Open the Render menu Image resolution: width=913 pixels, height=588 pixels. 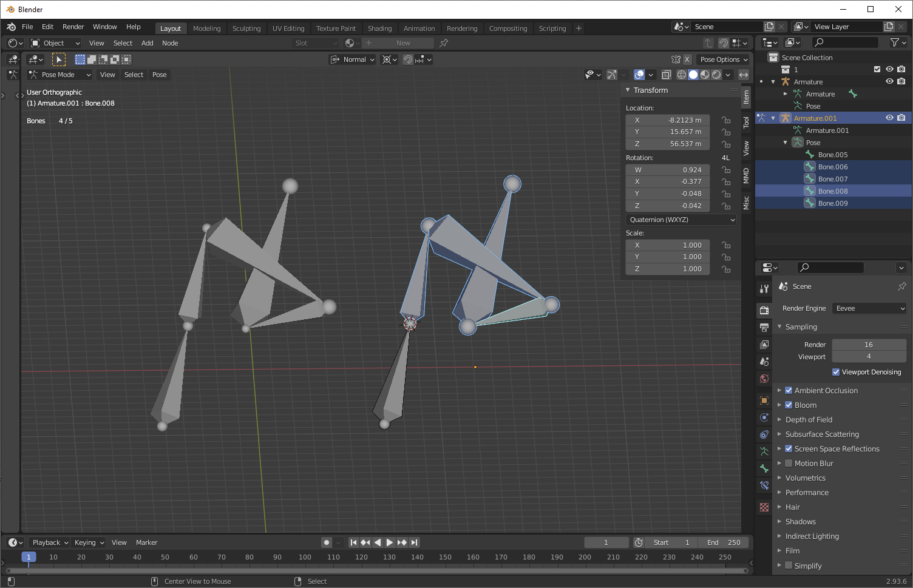pyautogui.click(x=73, y=27)
